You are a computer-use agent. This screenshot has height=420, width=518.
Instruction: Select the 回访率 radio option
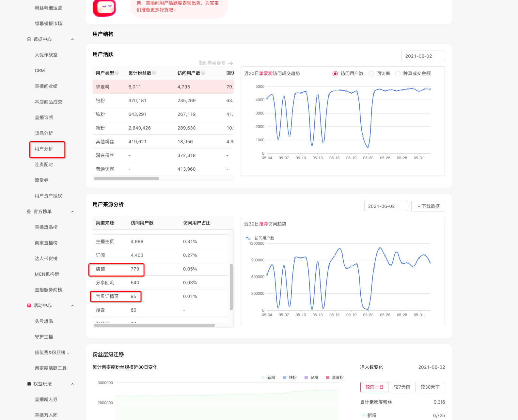click(371, 74)
